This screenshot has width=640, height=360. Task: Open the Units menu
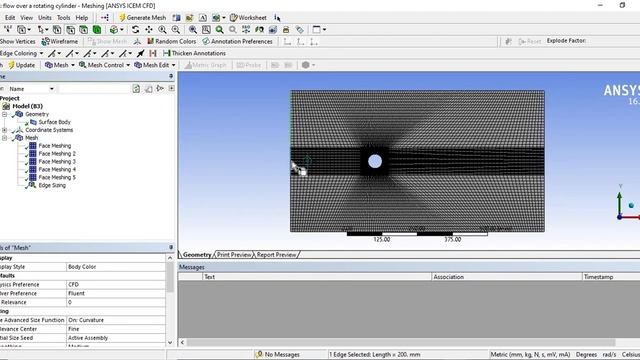(44, 18)
